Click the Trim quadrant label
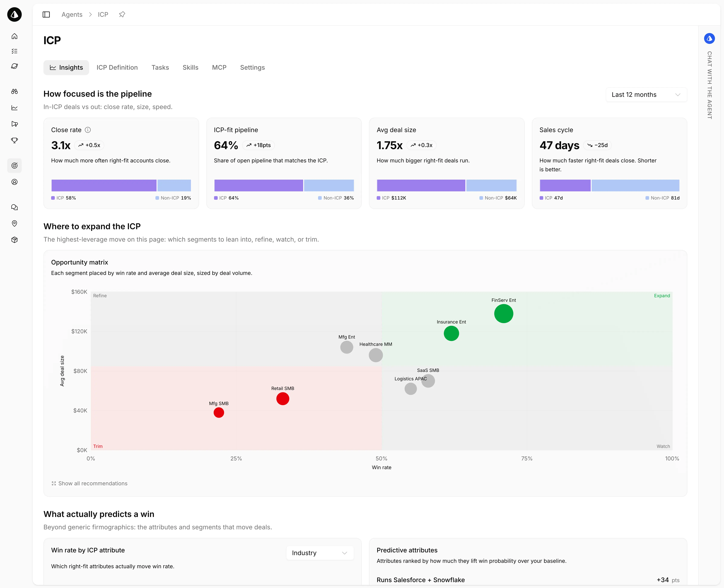724x588 pixels. 98,446
